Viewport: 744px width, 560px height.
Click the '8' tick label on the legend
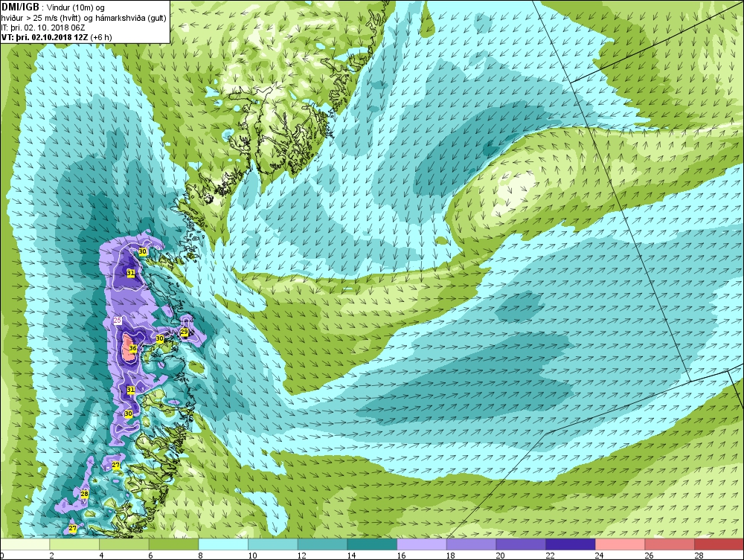200,556
